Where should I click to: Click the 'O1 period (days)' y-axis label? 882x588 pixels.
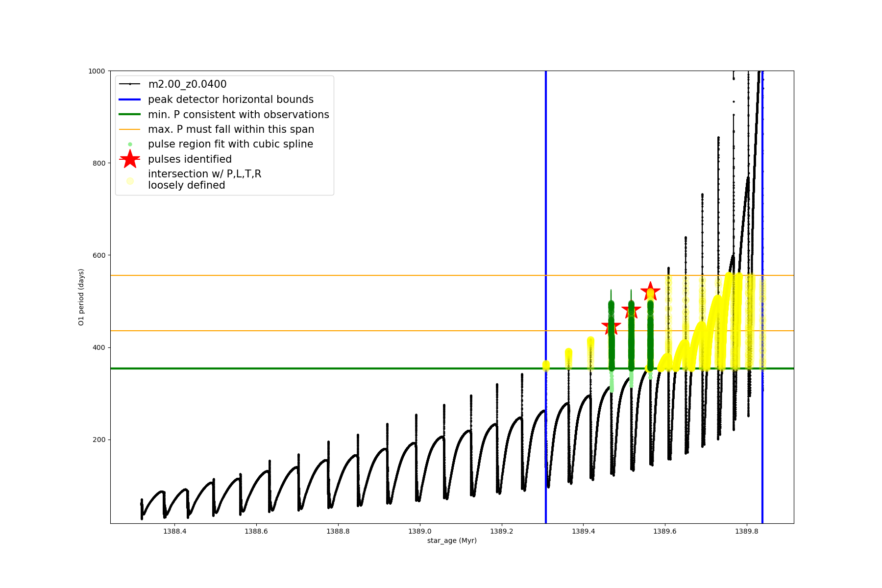tap(81, 297)
